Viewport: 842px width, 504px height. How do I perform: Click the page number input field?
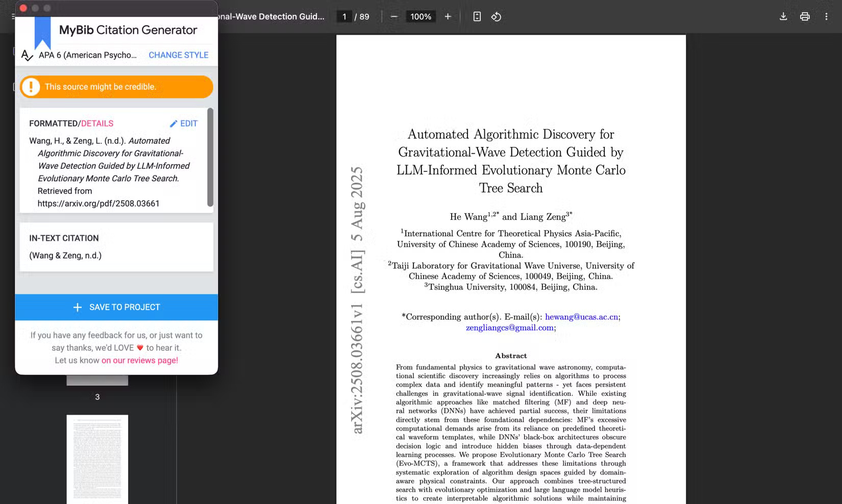pos(344,16)
